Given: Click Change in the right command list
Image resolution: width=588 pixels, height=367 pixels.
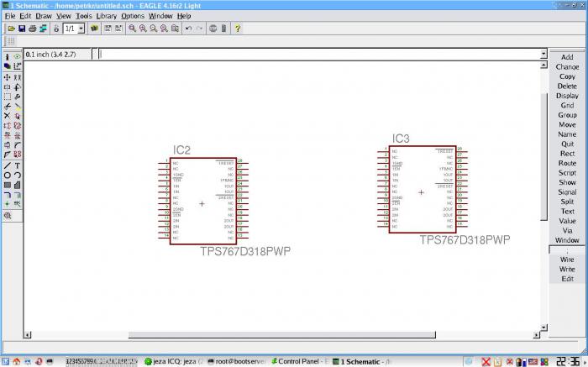Looking at the screenshot, I should click(567, 67).
